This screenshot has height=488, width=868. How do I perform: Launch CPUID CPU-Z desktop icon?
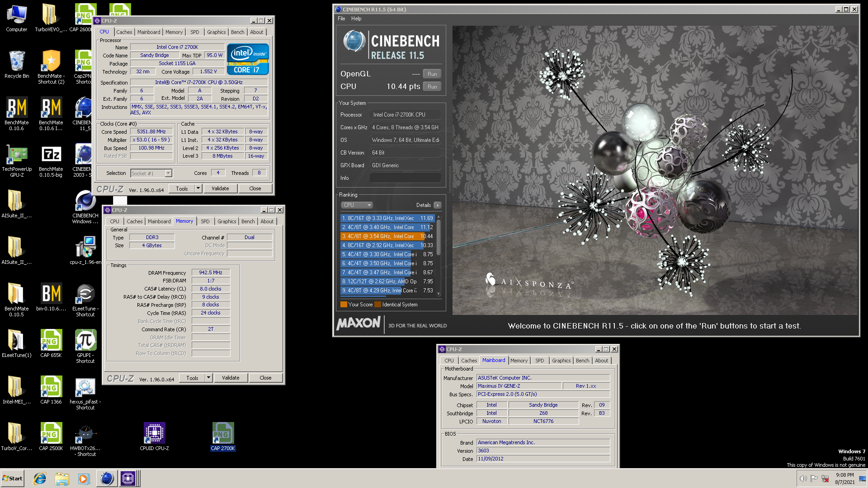point(154,436)
